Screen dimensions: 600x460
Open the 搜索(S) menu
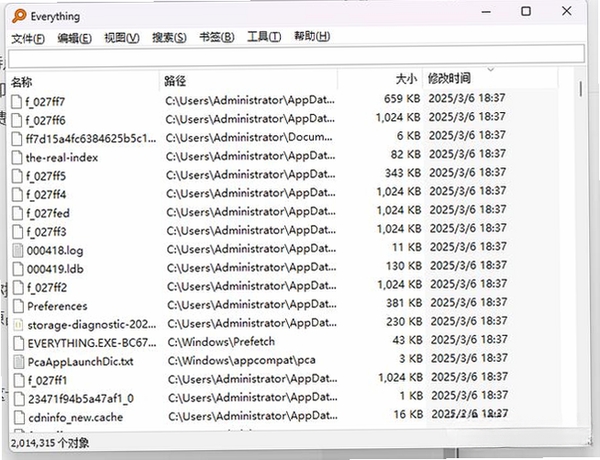click(169, 38)
